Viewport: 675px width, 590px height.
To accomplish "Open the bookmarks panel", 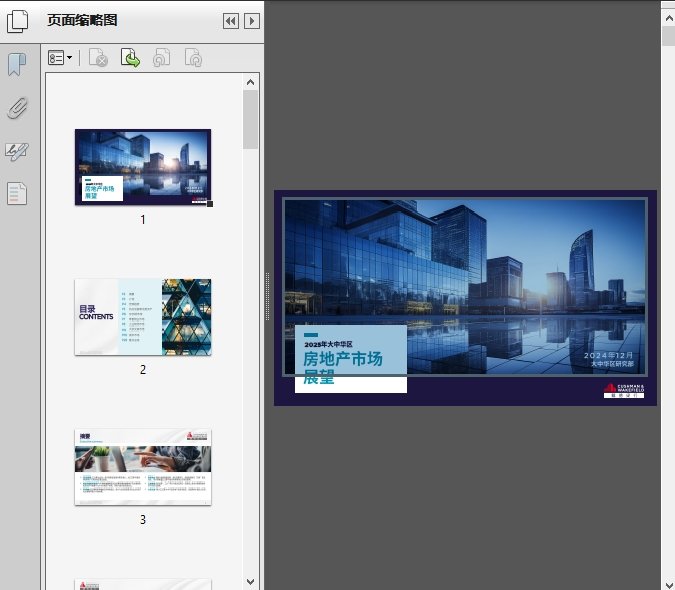I will 17,65.
